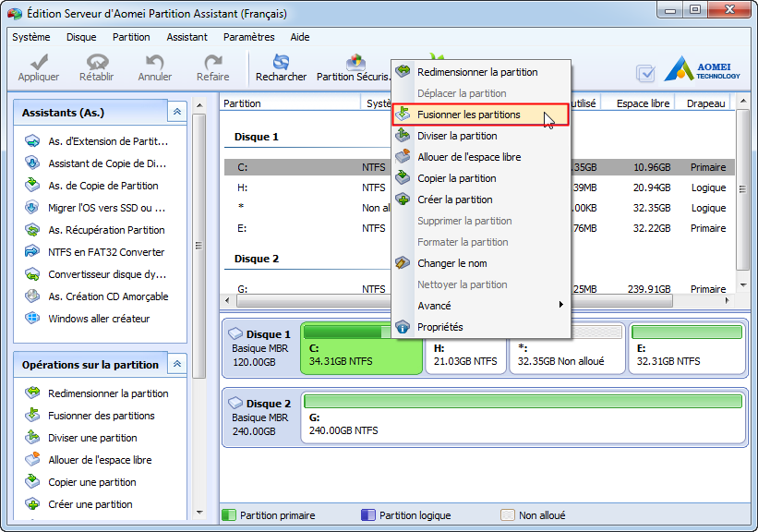Click the Drapeau column header
Image resolution: width=758 pixels, height=532 pixels.
[x=704, y=103]
